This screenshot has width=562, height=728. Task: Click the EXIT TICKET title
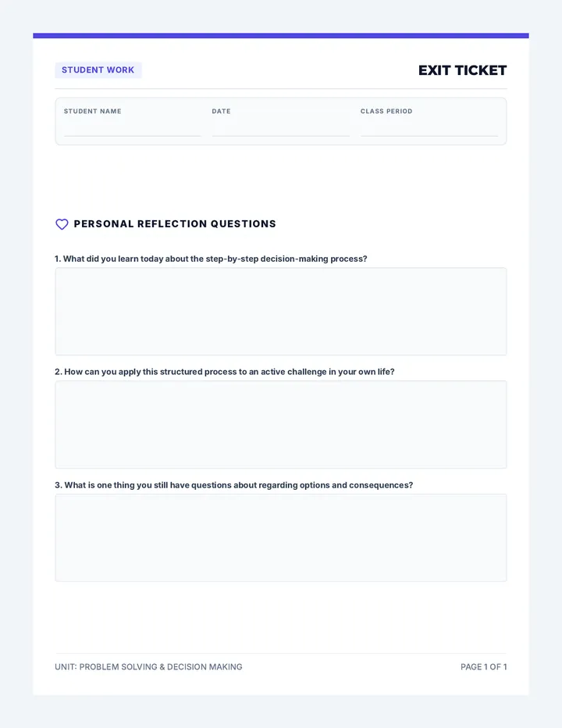coord(462,70)
